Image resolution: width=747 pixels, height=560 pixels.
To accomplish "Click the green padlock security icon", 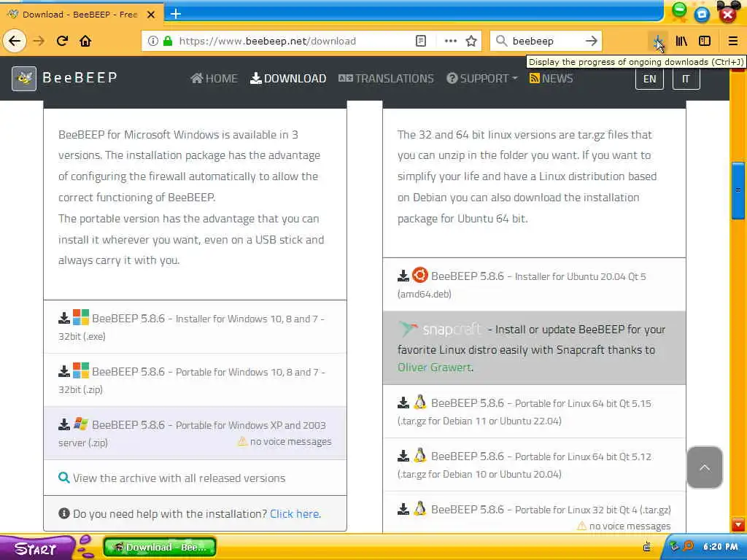I will click(x=168, y=41).
